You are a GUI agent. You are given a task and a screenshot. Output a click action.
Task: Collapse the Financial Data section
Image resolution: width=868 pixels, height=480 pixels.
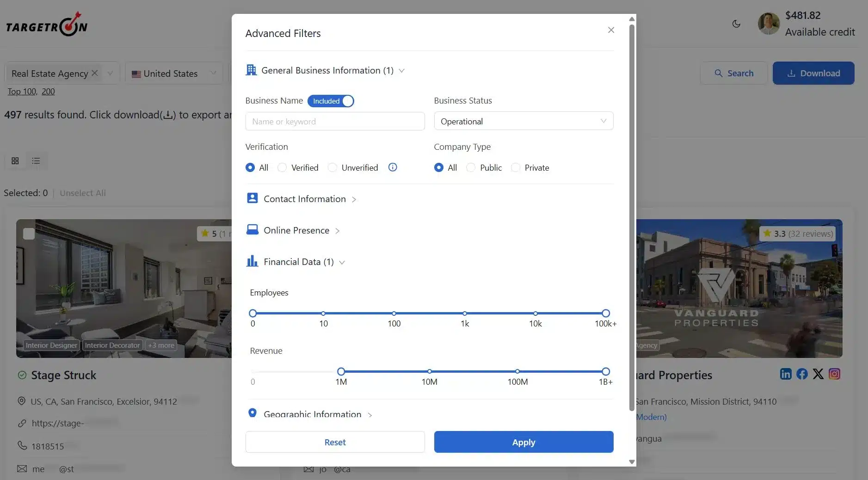[x=298, y=262]
